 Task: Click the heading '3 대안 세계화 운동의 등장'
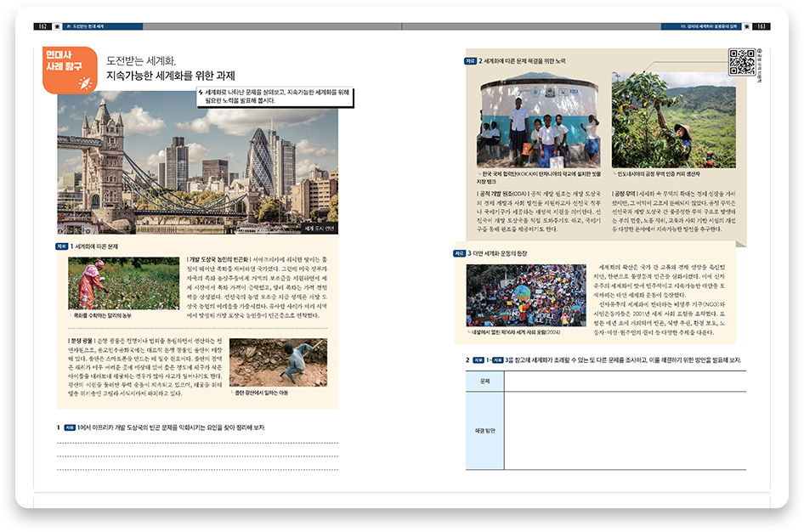pyautogui.click(x=497, y=253)
